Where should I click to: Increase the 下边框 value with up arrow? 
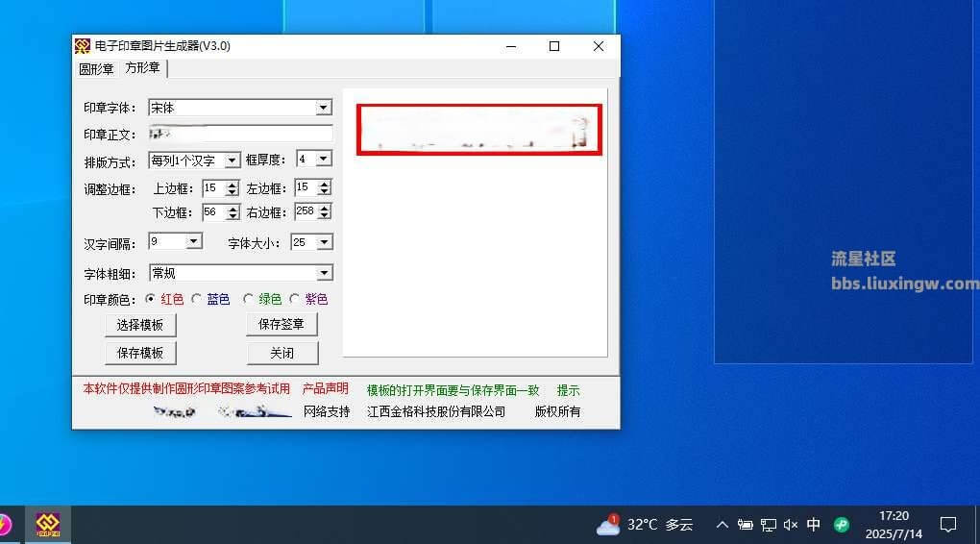click(x=233, y=209)
